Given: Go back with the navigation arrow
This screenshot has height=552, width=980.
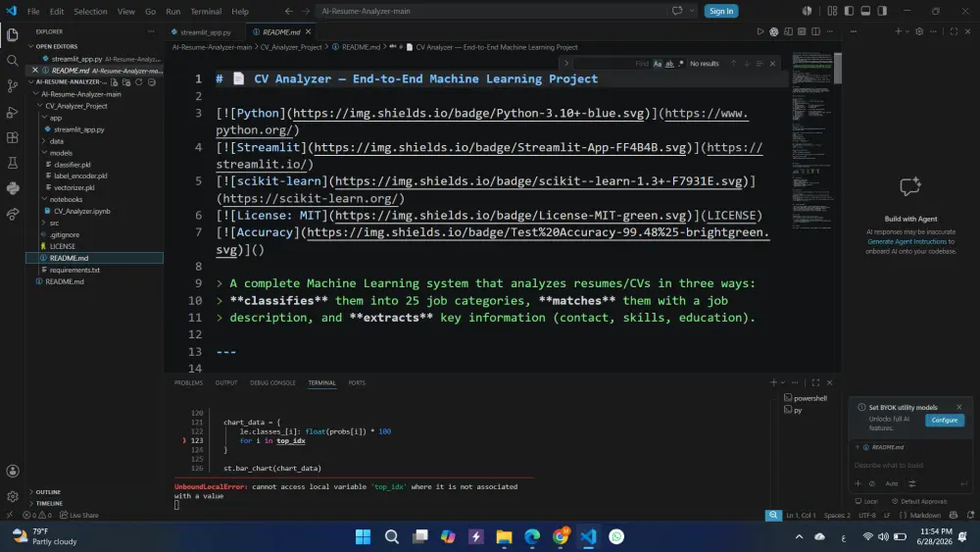Looking at the screenshot, I should [x=289, y=11].
